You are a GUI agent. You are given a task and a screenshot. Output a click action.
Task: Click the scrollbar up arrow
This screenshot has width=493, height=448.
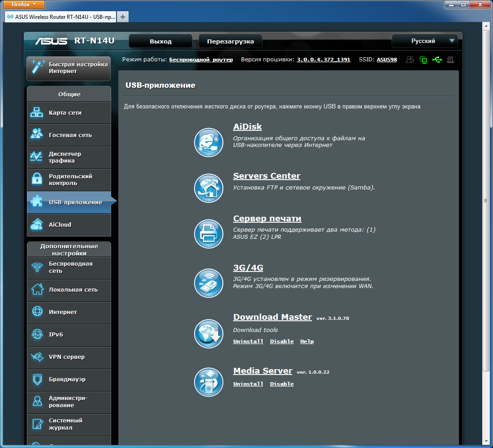tap(486, 26)
